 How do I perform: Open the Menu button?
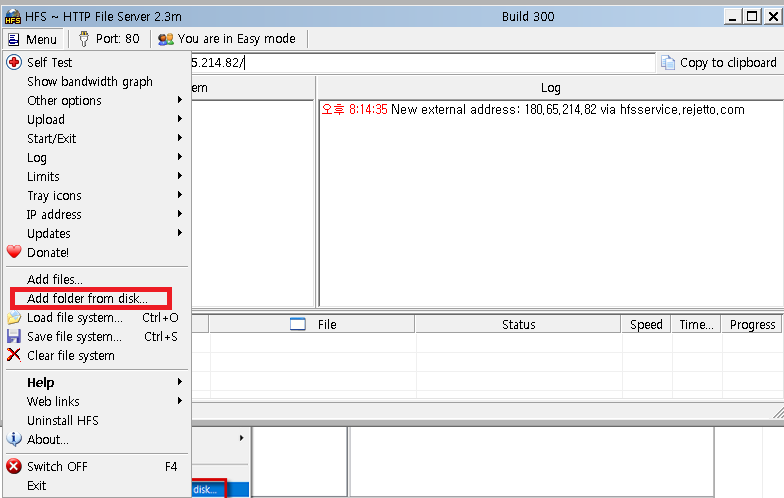[x=34, y=39]
